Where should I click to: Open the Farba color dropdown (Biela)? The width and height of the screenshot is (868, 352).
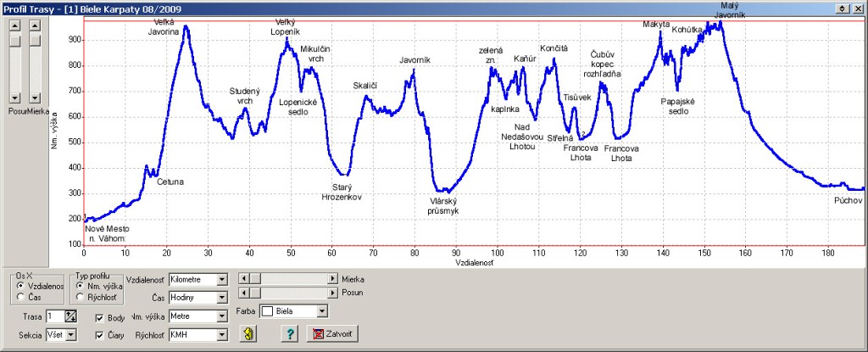click(x=321, y=311)
